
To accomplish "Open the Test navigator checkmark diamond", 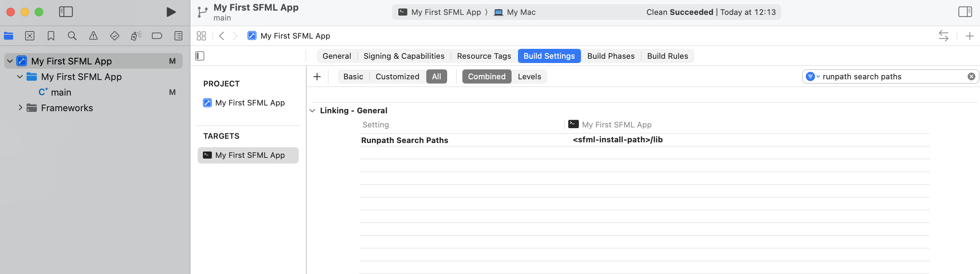I will [x=114, y=35].
